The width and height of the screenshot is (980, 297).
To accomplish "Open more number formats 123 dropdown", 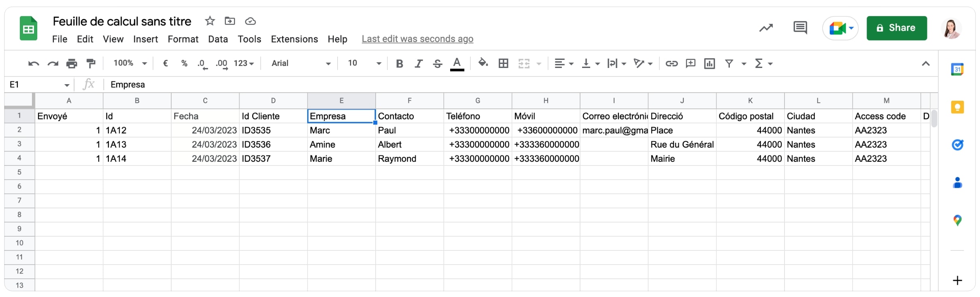I will [244, 63].
